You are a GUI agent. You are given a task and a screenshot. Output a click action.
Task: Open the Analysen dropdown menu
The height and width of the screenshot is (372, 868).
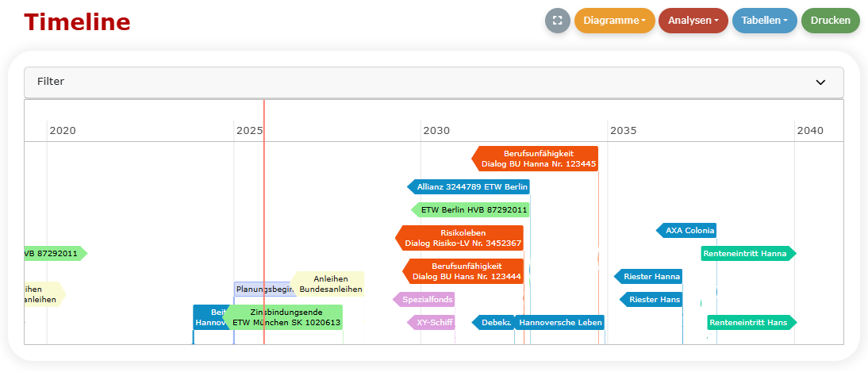click(x=693, y=21)
